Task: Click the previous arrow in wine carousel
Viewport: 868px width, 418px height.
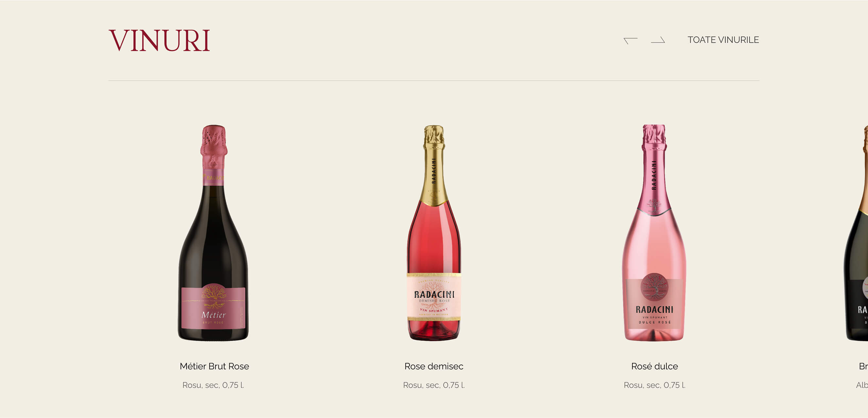Action: click(x=630, y=40)
